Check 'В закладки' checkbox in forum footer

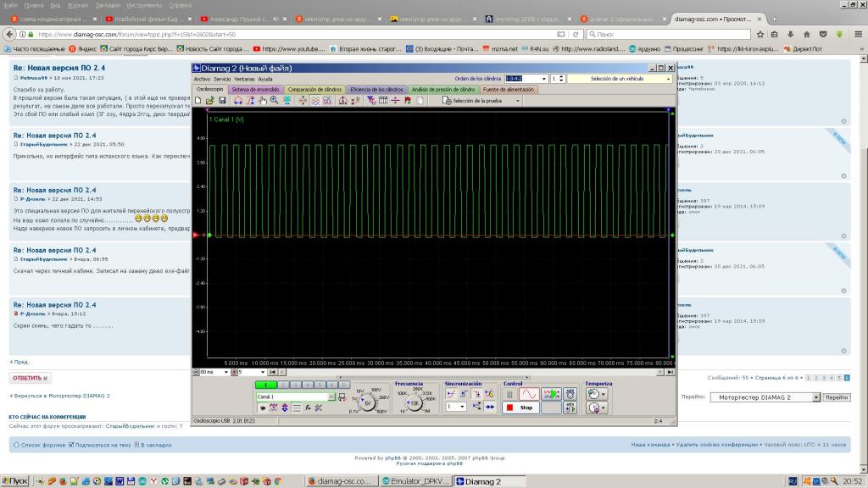point(136,445)
